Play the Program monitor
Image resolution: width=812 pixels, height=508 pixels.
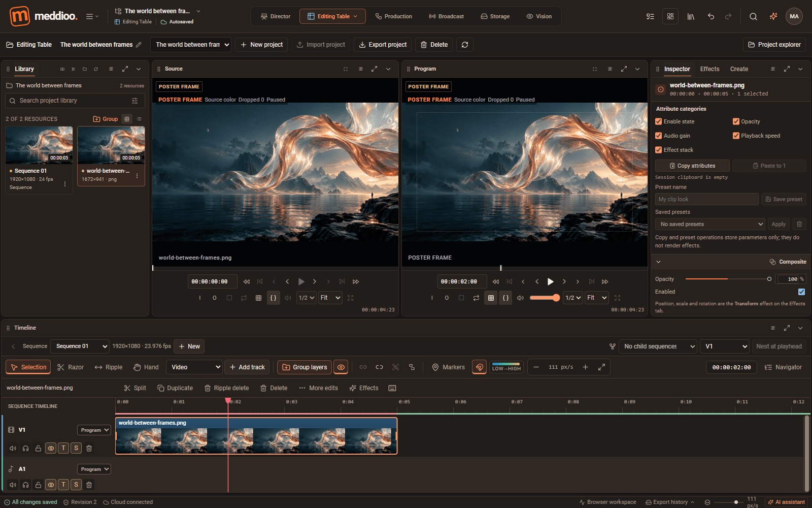[551, 281]
